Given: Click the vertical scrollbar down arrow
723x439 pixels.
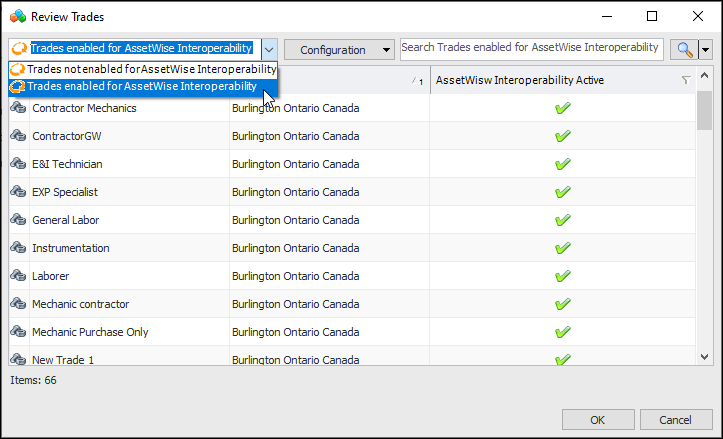Looking at the screenshot, I should pos(705,355).
